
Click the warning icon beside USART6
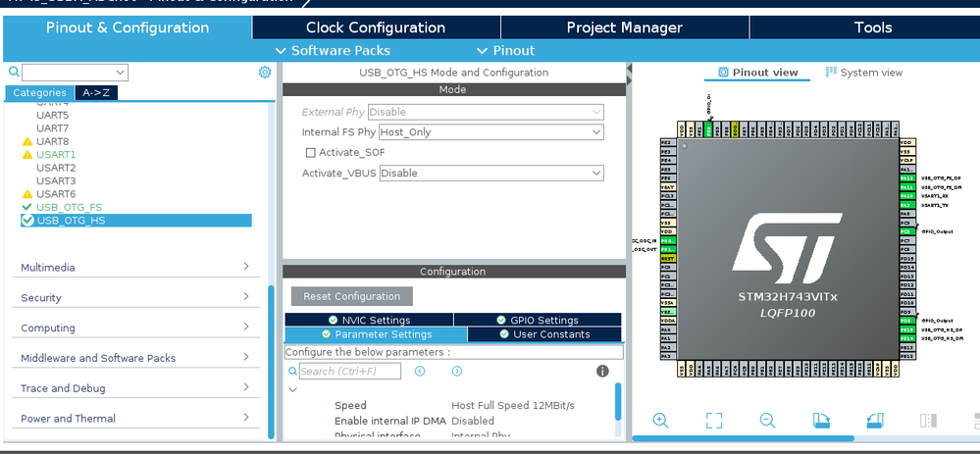click(26, 194)
